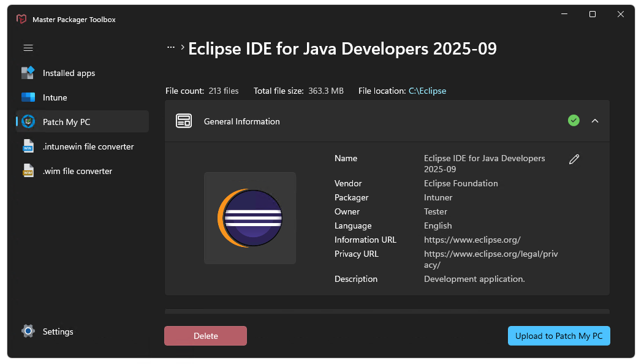Image resolution: width=644 pixels, height=364 pixels.
Task: Click Upload to Patch My PC button
Action: pyautogui.click(x=559, y=336)
